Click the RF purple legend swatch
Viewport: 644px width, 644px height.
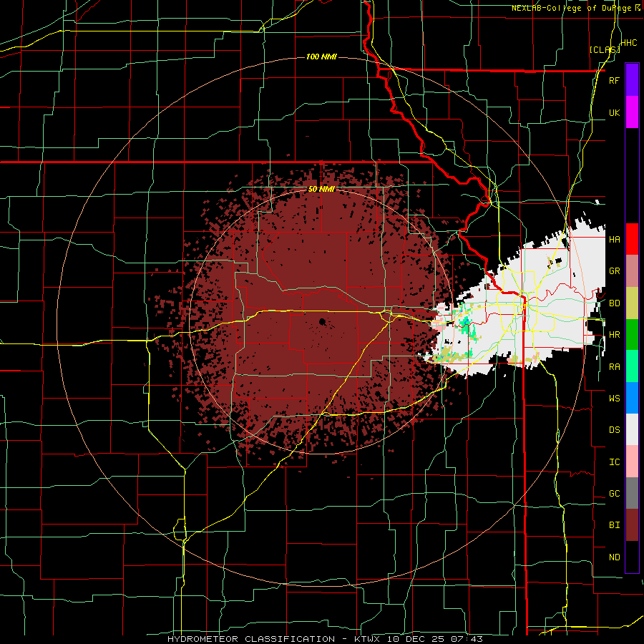click(632, 80)
